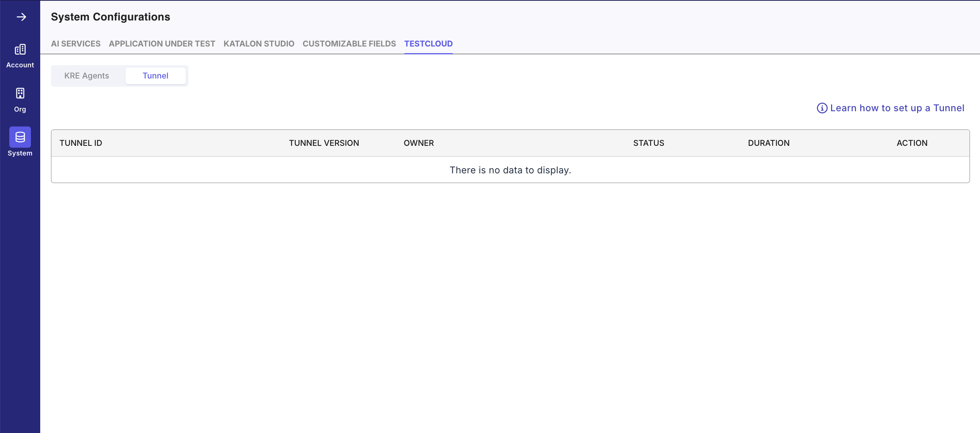The height and width of the screenshot is (433, 980).
Task: Select the TestCloud tab
Action: coord(428,44)
